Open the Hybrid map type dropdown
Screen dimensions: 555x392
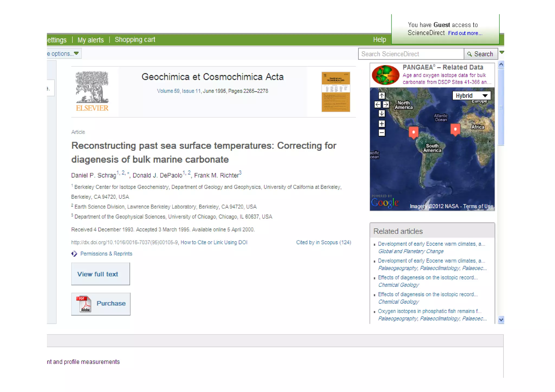tap(472, 96)
